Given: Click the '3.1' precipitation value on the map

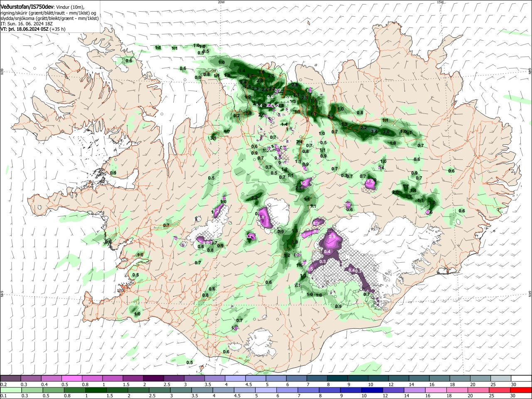Looking at the screenshot, I should pos(213,138).
